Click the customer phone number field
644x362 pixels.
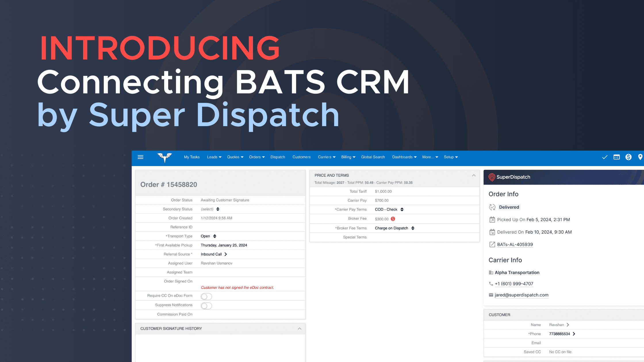pos(559,334)
